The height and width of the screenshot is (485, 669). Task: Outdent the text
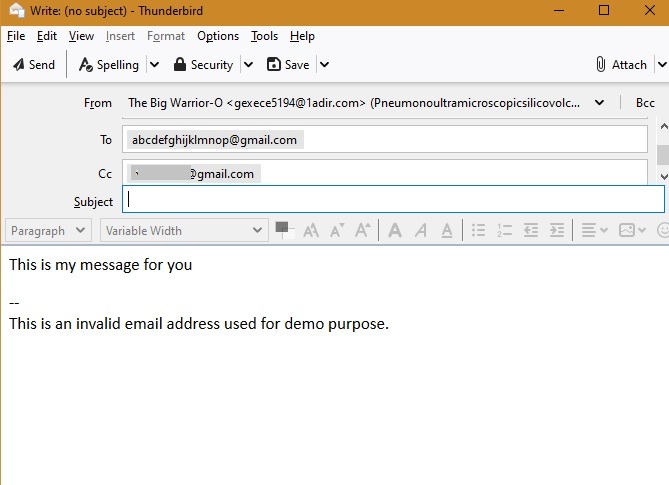(x=531, y=230)
